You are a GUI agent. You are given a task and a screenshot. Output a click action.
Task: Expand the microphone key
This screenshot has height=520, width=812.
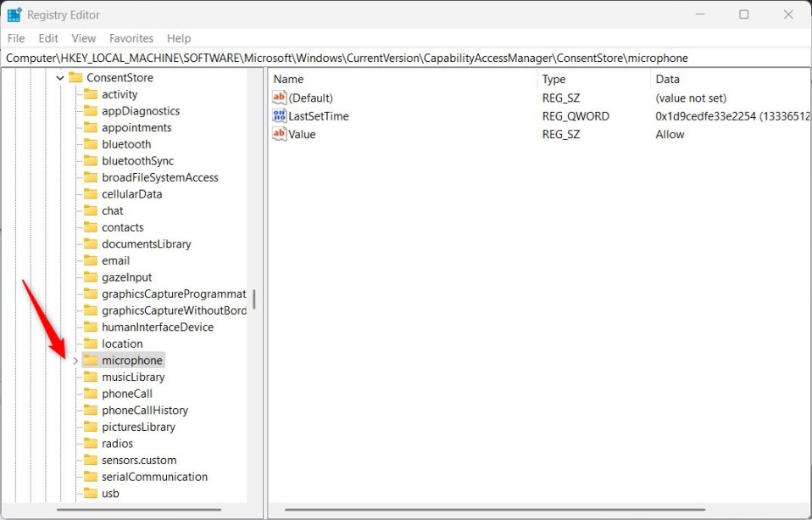[75, 361]
